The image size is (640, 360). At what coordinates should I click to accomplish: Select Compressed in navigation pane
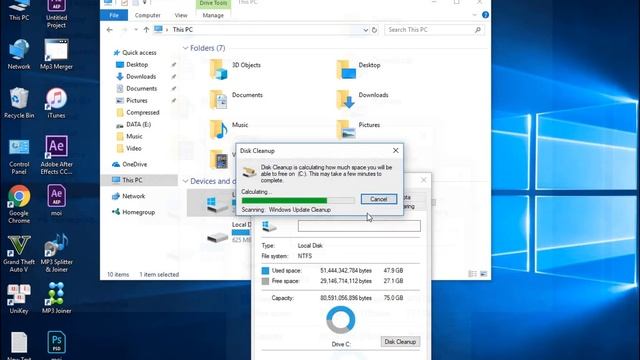click(x=138, y=112)
